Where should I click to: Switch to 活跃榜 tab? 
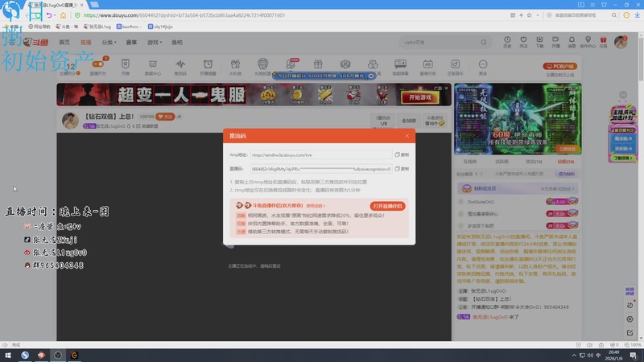point(502,162)
